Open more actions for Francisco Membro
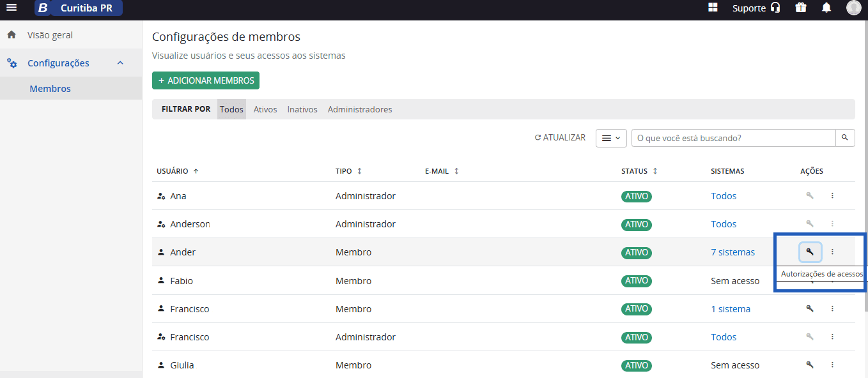868x378 pixels. pos(832,308)
